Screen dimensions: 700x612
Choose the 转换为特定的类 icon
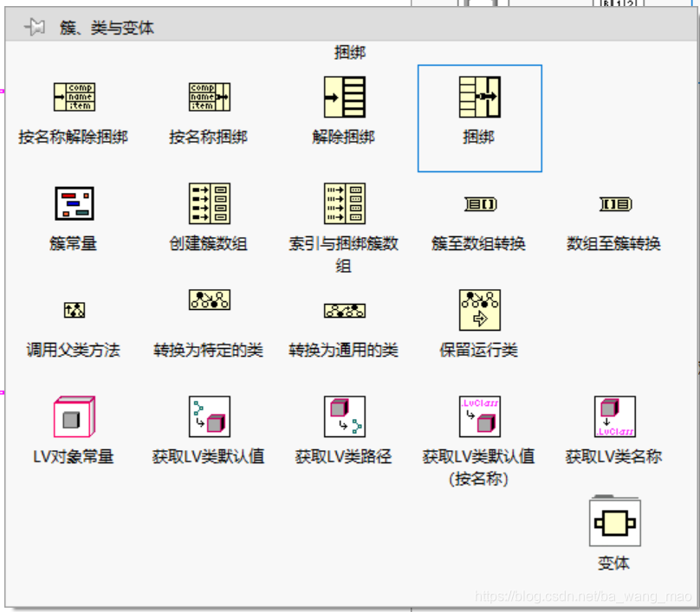[210, 300]
